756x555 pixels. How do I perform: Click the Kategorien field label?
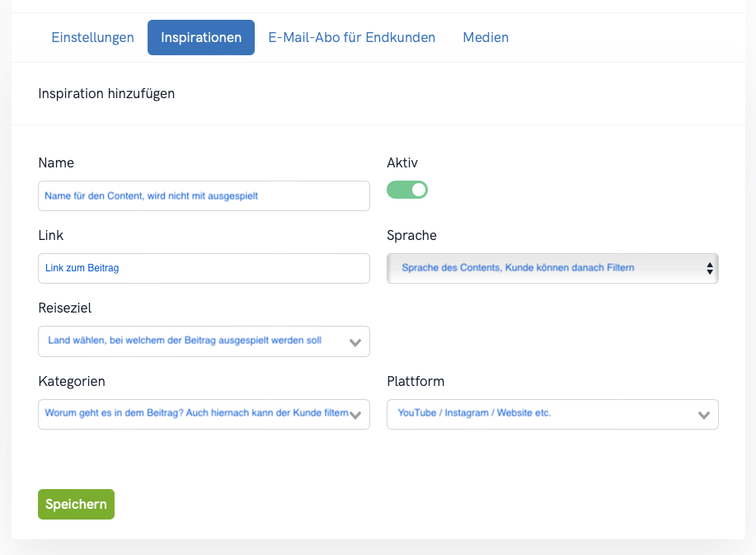[72, 382]
